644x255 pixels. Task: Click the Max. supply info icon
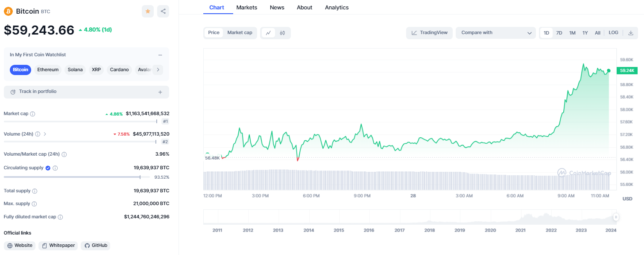34,204
